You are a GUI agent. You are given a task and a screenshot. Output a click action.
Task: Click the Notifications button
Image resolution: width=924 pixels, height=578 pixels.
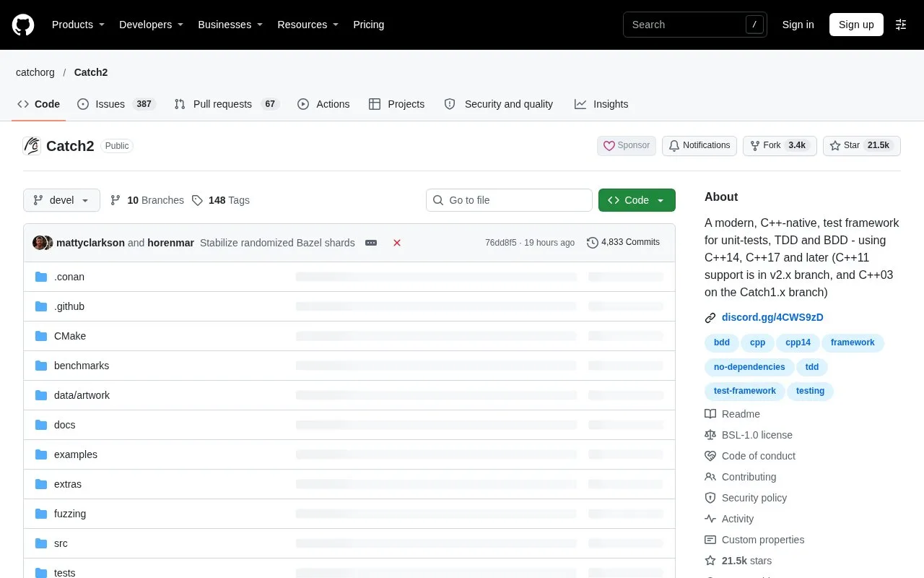(699, 145)
